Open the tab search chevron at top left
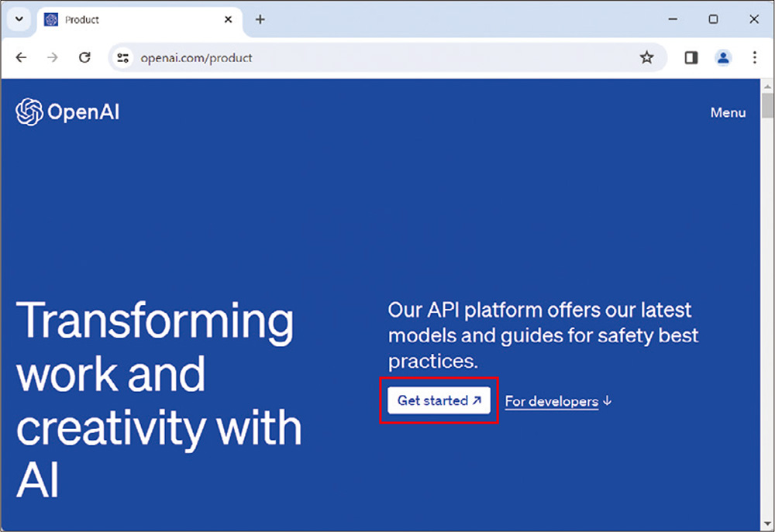775x532 pixels. [x=19, y=19]
